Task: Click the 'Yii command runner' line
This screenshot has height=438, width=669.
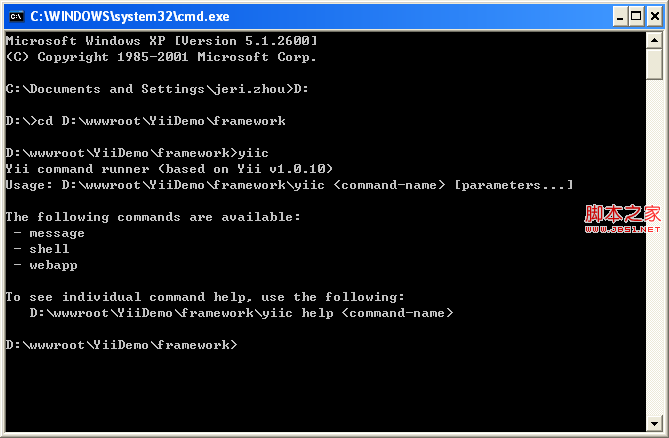Action: [169, 169]
